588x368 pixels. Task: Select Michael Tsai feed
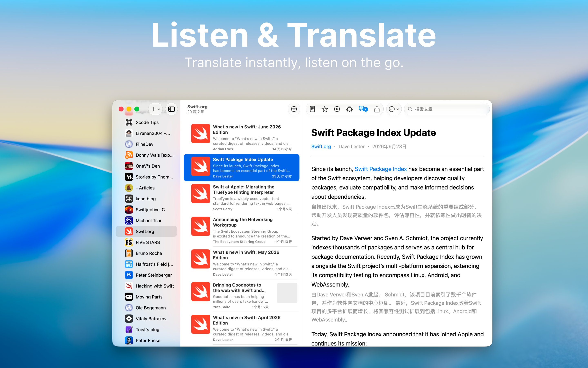[147, 221]
